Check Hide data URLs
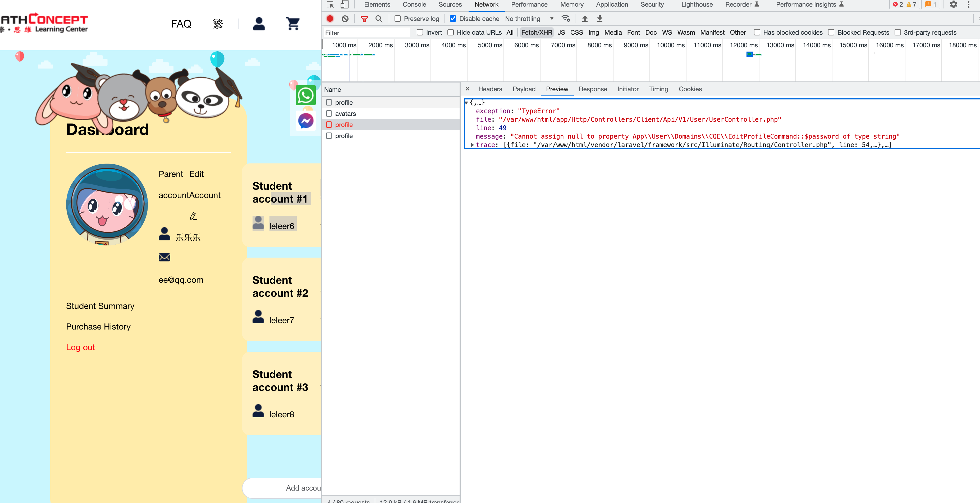This screenshot has height=503, width=980. [450, 32]
